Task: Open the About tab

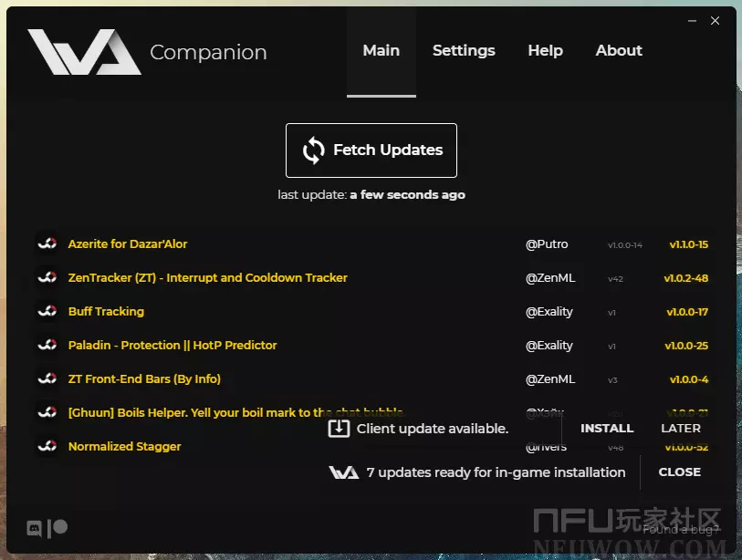Action: [619, 51]
